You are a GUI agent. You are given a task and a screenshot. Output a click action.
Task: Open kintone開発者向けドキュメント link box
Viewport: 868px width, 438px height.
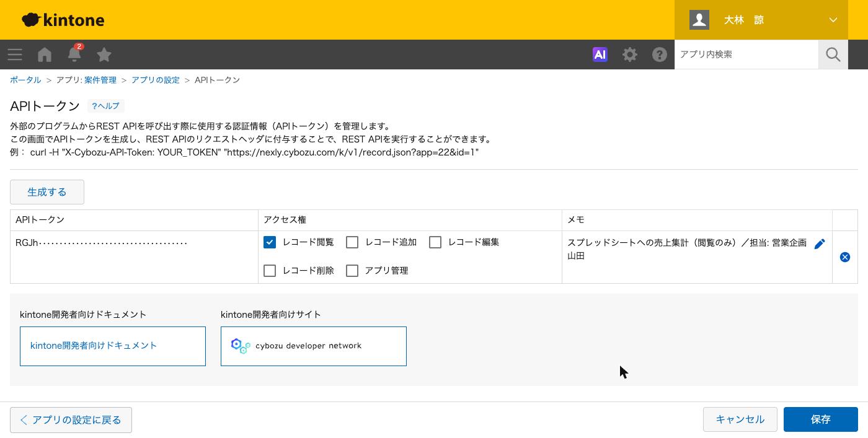click(113, 346)
